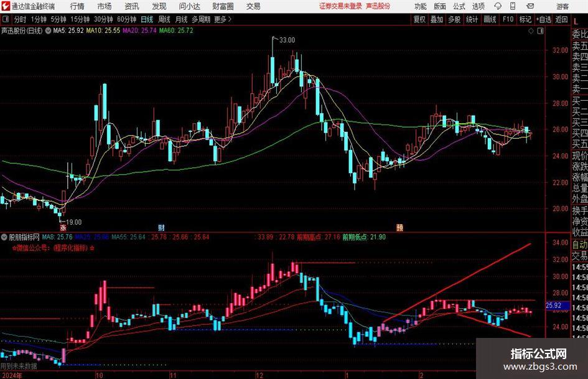Click the yellow event marker near February
The image size is (588, 379).
tap(399, 227)
